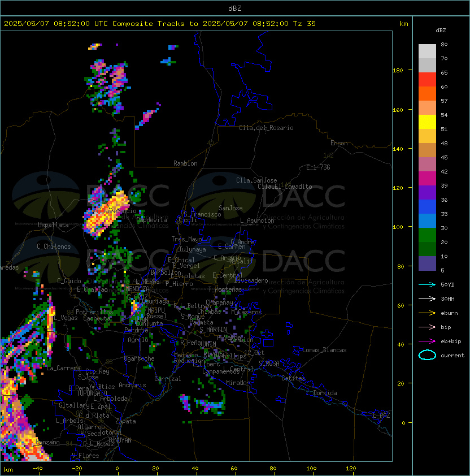Click the 'Catitas' place label
The width and height of the screenshot is (470, 476).
pyautogui.click(x=293, y=378)
